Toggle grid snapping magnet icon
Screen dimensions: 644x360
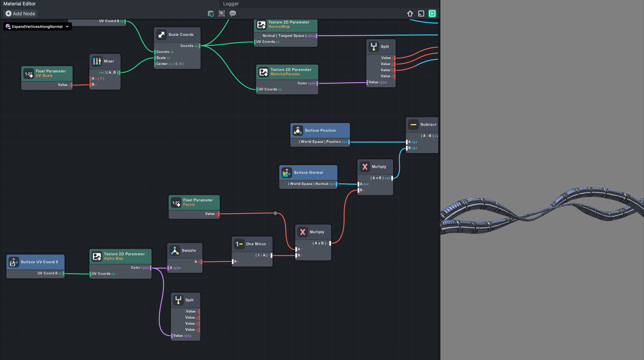[x=211, y=14]
